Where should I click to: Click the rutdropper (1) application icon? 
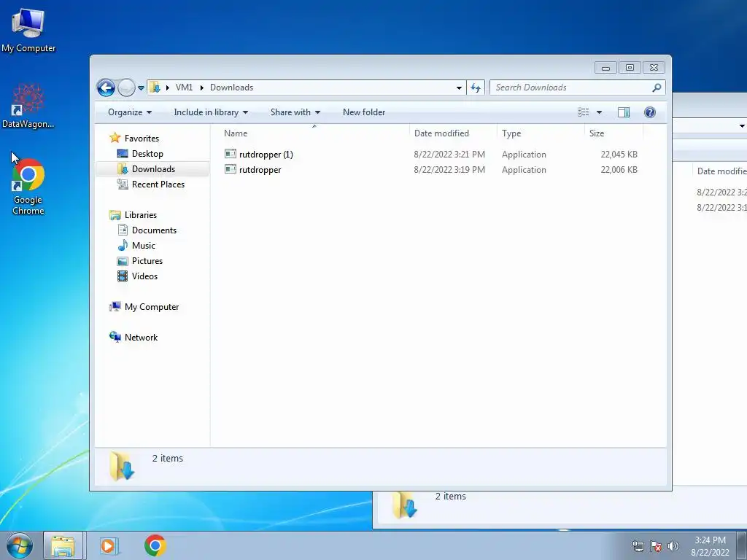pos(231,154)
